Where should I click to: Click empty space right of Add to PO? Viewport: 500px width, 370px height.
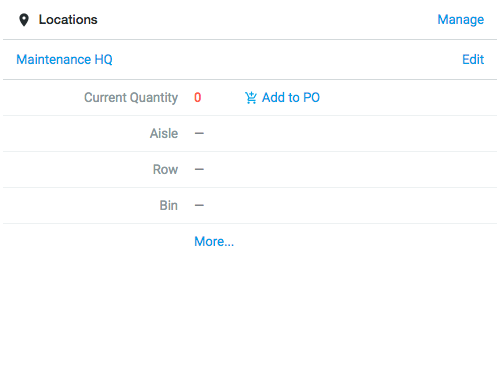[407, 98]
